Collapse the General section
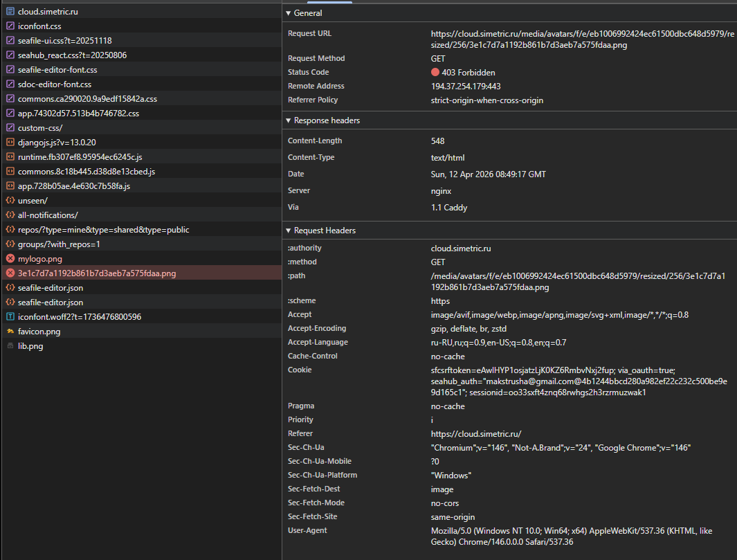 click(289, 13)
